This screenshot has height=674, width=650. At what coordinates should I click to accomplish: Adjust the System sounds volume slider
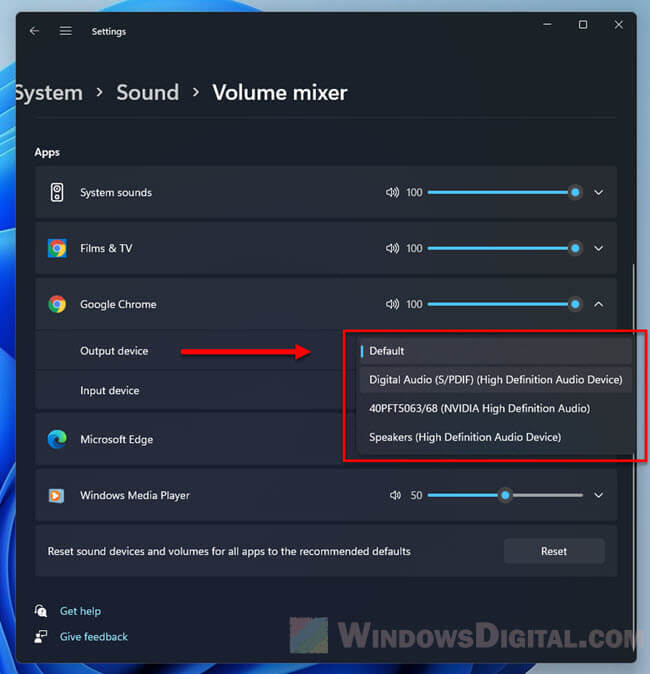[505, 192]
